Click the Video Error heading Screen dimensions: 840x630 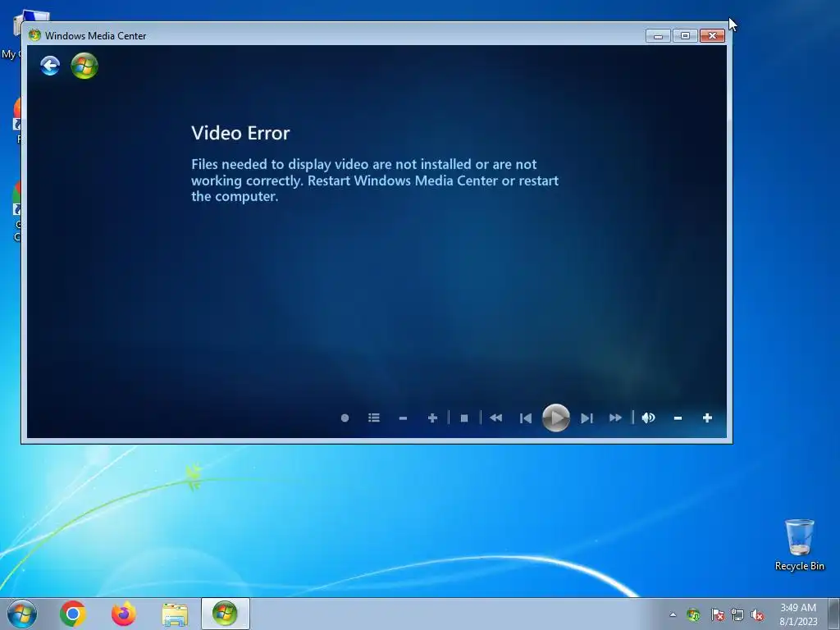[x=240, y=133]
